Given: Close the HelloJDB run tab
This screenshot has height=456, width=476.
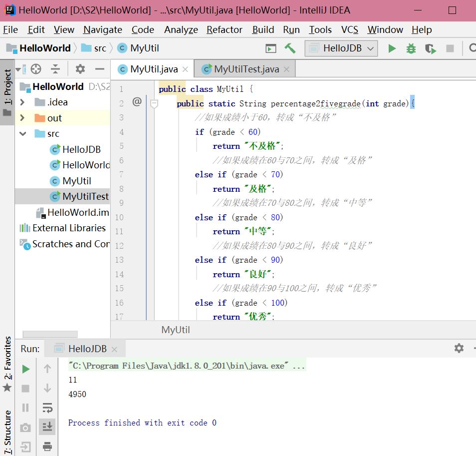Looking at the screenshot, I should [x=114, y=350].
